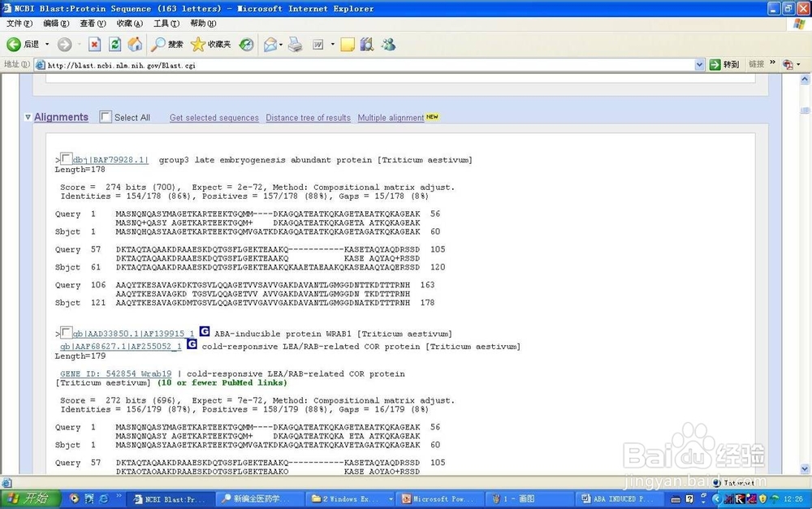The height and width of the screenshot is (509, 812).
Task: Open dropdown arrow next to Word edit icon
Action: click(x=332, y=45)
